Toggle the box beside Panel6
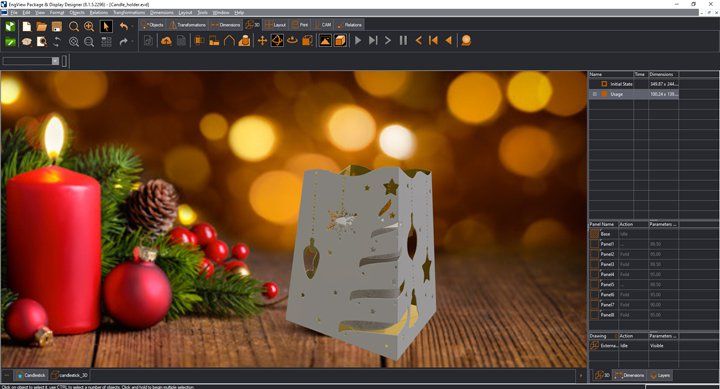This screenshot has height=389, width=720. coord(595,294)
